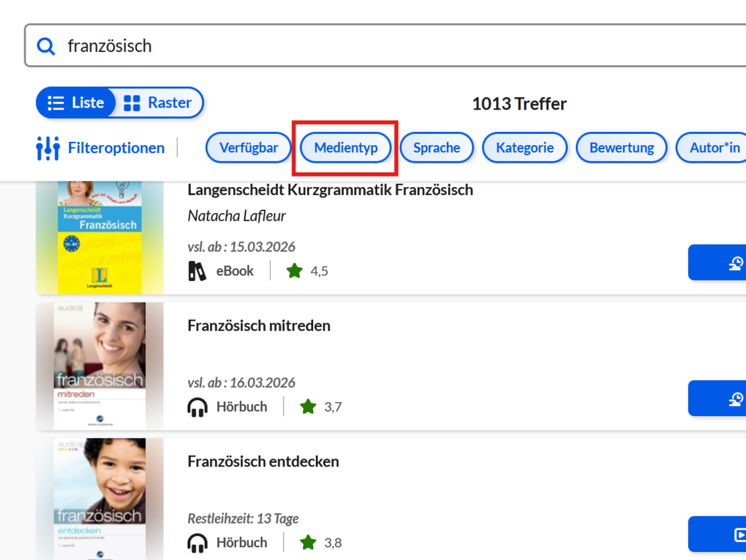Click headphones icon for Französisch mitreden
The height and width of the screenshot is (560, 746).
point(198,407)
